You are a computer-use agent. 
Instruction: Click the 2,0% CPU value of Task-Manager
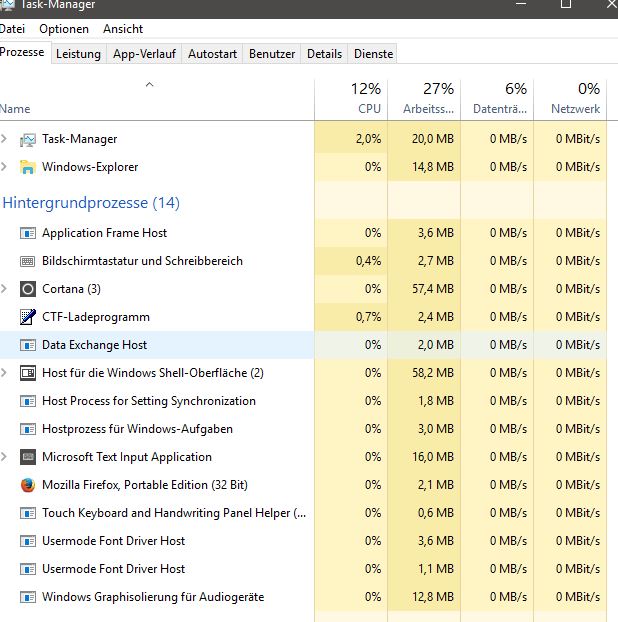(x=368, y=139)
